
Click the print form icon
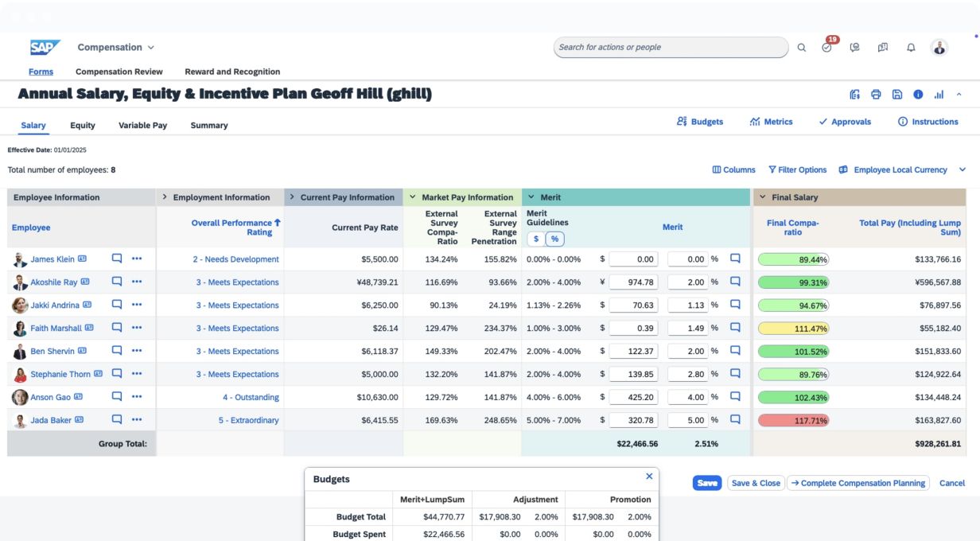point(876,95)
